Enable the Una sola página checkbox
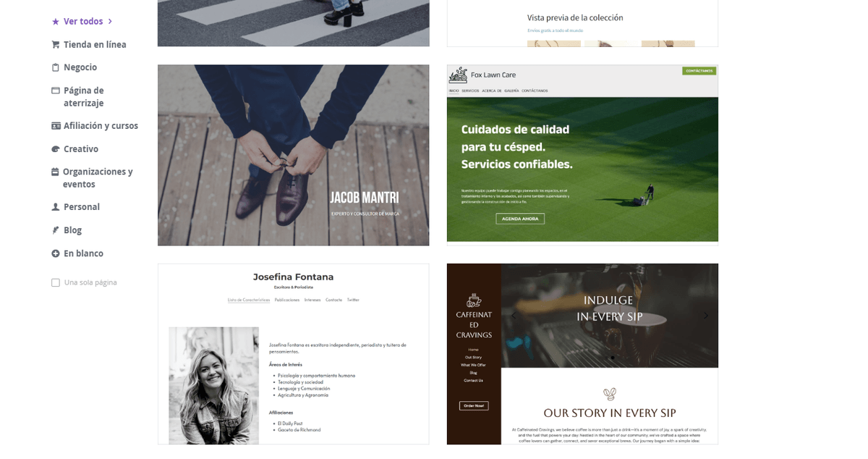868x459 pixels. [56, 283]
